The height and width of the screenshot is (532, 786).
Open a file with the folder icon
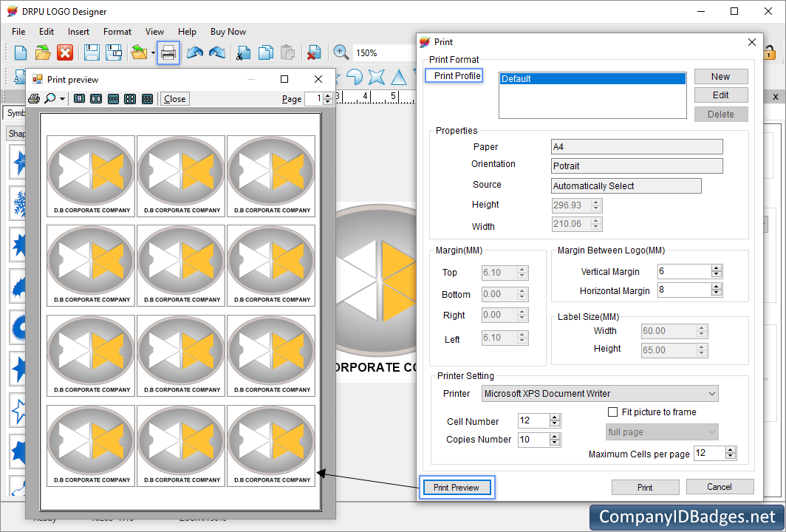[43, 52]
